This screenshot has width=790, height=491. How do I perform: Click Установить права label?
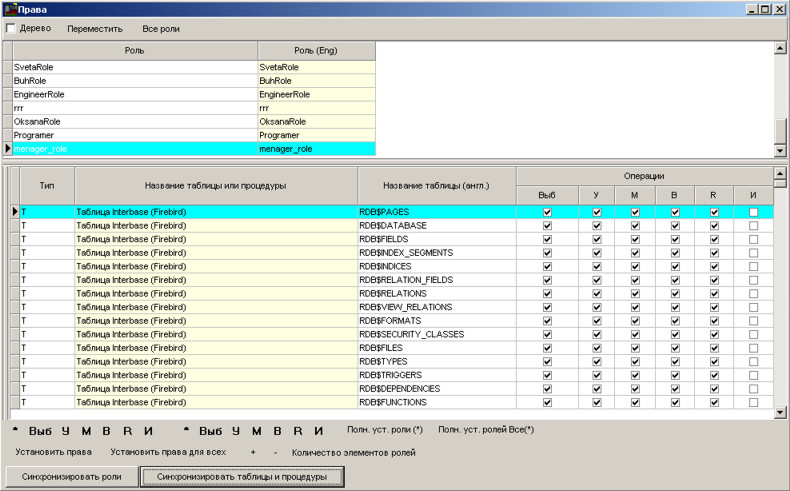[54, 452]
